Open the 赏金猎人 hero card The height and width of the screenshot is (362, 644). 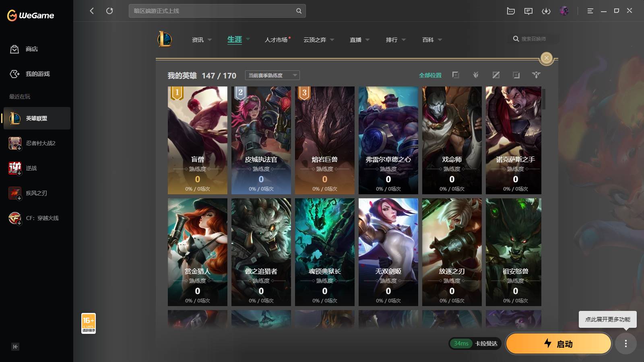point(198,252)
